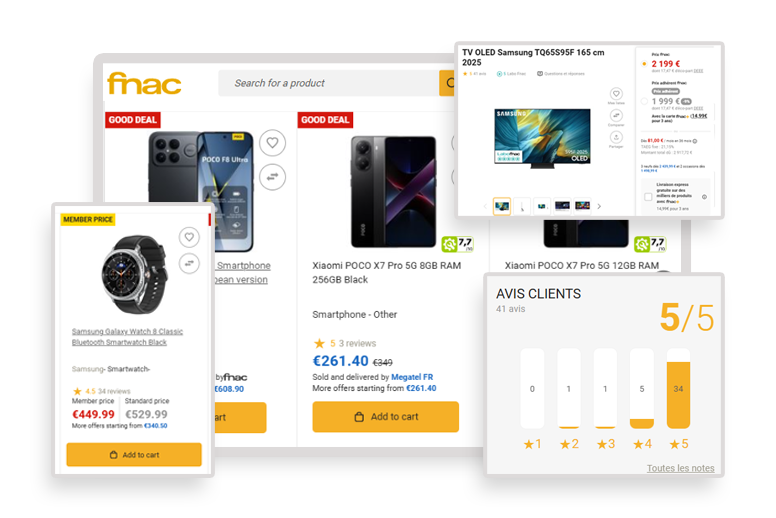Add Xiaomi POCO X7 Pro 8GB to cart
This screenshot has height=518, width=776.
pos(386,417)
